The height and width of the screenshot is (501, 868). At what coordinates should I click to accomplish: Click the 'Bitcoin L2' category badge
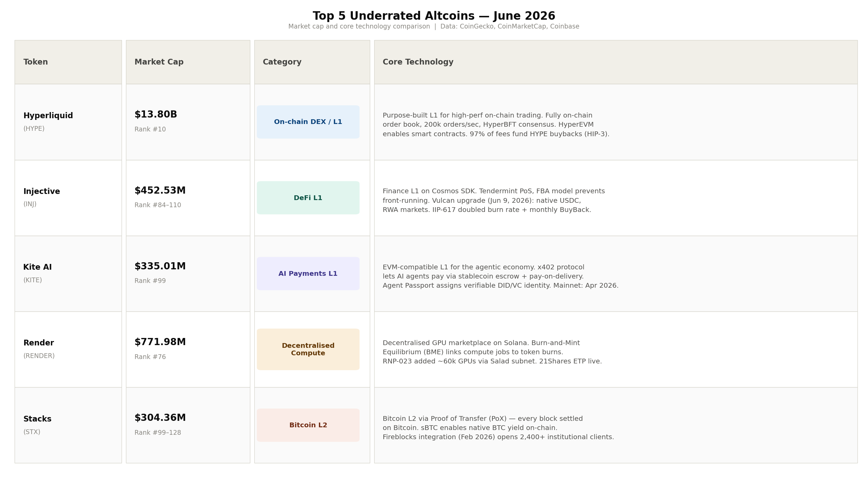308,425
